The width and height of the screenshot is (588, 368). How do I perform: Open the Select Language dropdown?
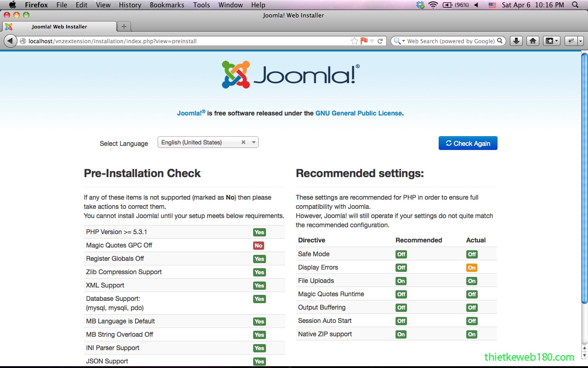[253, 142]
